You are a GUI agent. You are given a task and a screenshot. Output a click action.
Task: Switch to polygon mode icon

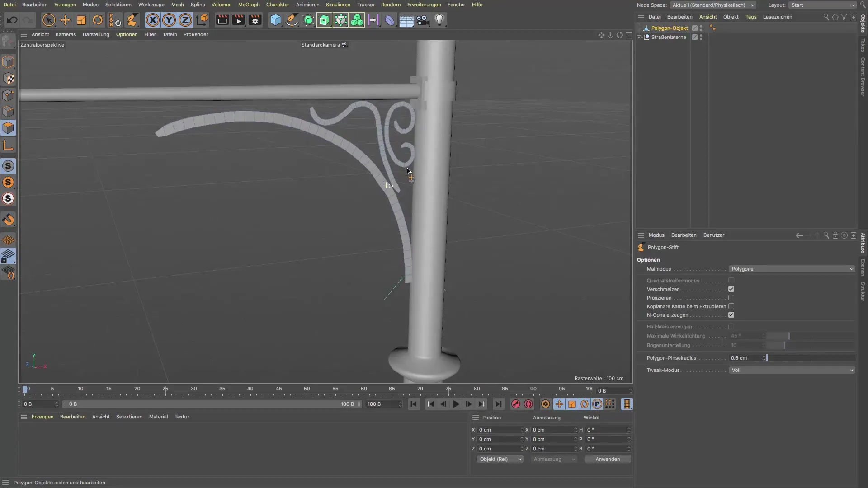tap(8, 128)
